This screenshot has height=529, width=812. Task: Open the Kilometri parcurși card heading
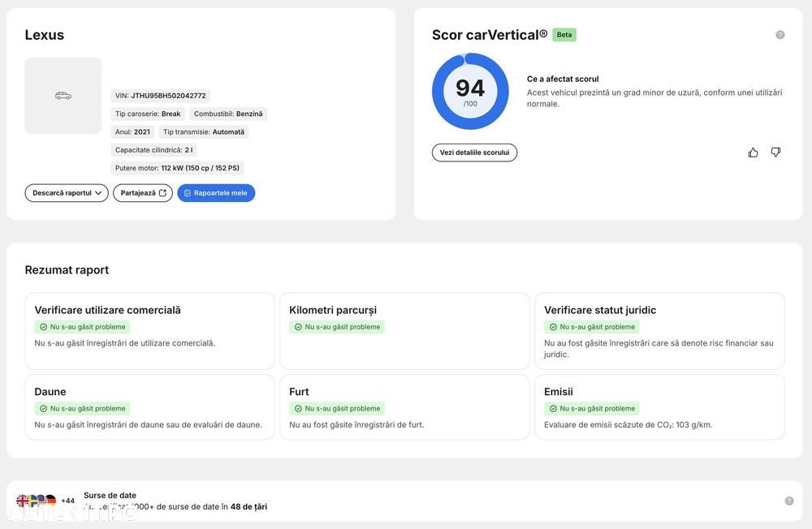pos(333,310)
